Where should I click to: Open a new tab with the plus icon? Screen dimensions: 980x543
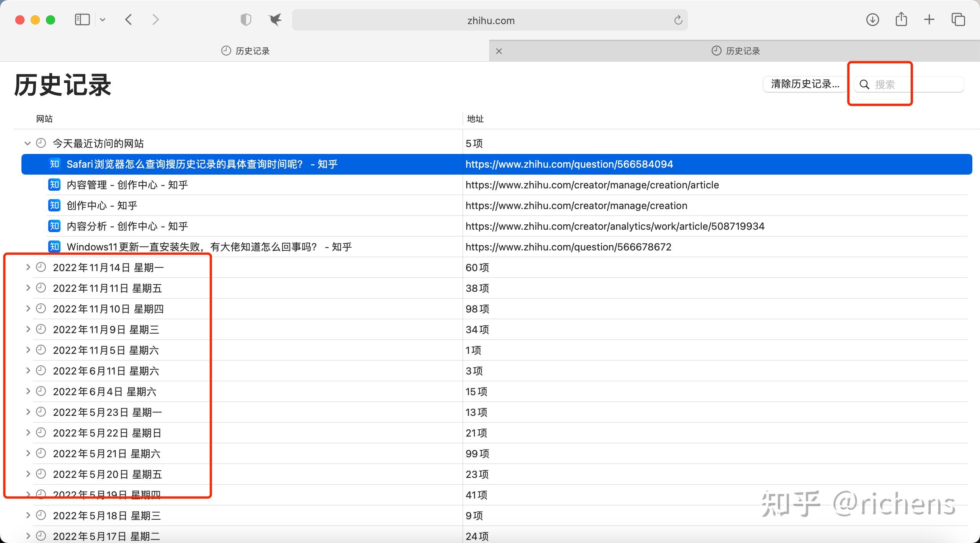point(929,20)
